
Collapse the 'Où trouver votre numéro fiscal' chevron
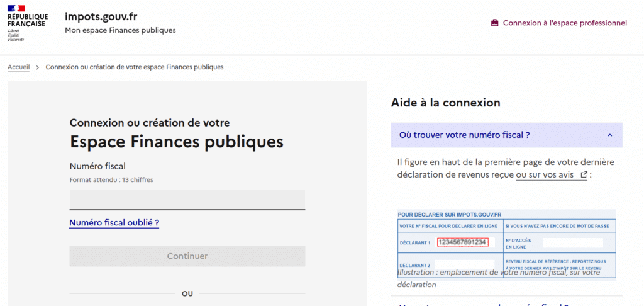(609, 135)
